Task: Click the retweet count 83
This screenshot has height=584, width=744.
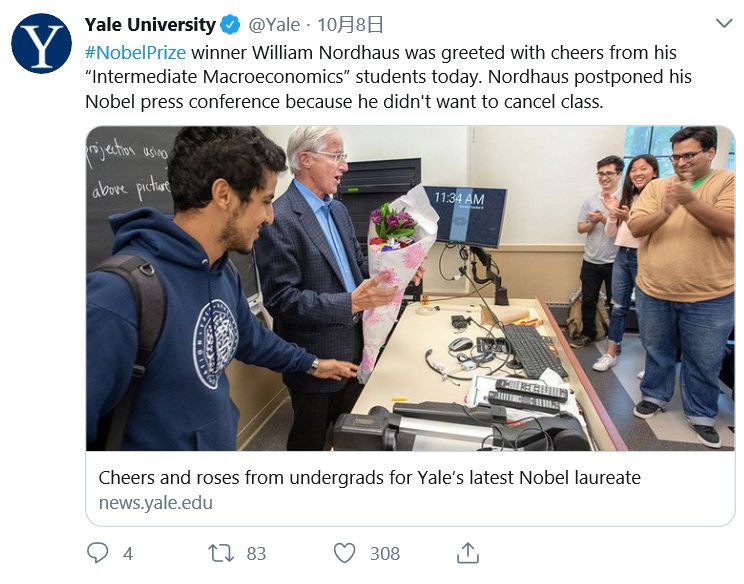Action: click(x=256, y=554)
